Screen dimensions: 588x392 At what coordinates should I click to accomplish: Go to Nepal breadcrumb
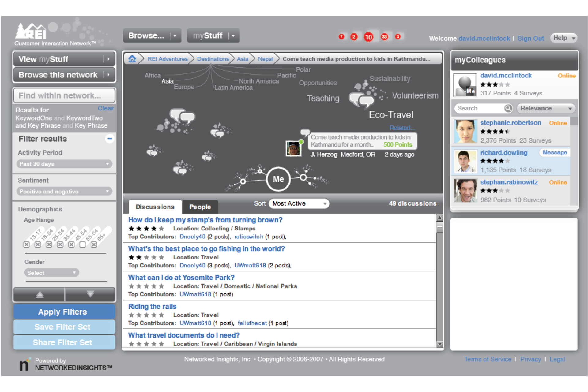[266, 59]
